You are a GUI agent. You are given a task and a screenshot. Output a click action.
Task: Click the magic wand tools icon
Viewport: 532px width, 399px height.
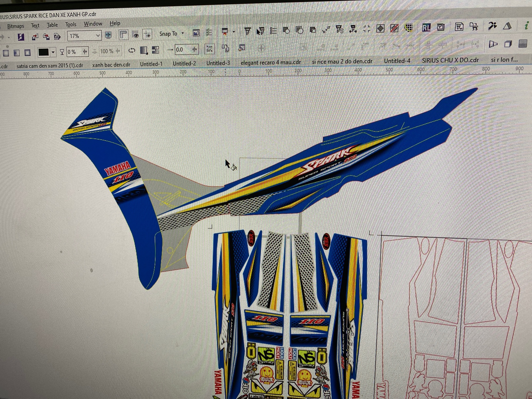[x=492, y=26]
